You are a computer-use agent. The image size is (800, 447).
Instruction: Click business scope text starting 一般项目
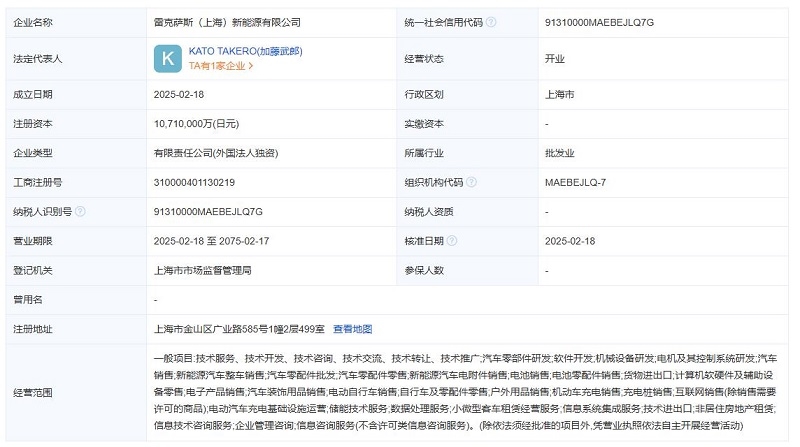pyautogui.click(x=465, y=392)
